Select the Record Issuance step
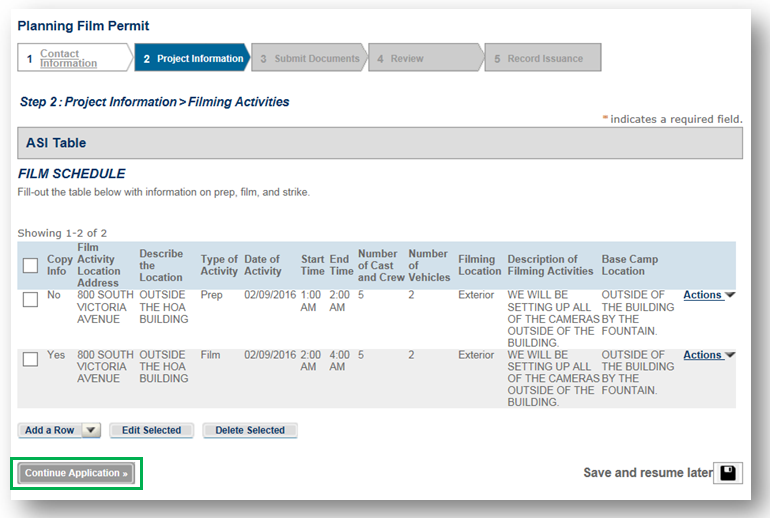The height and width of the screenshot is (518, 770). pyautogui.click(x=544, y=58)
